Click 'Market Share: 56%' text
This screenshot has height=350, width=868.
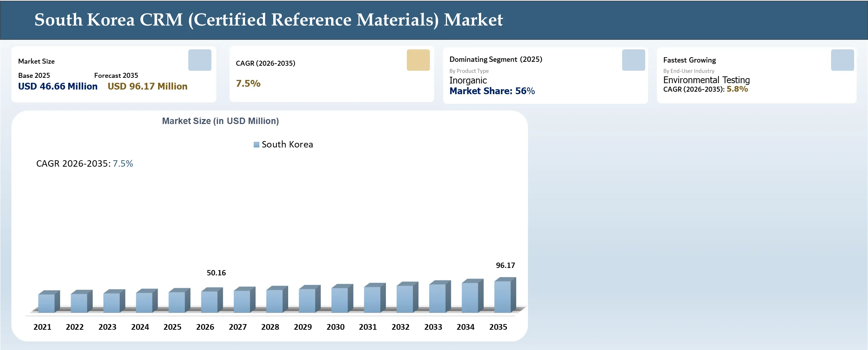coord(492,91)
